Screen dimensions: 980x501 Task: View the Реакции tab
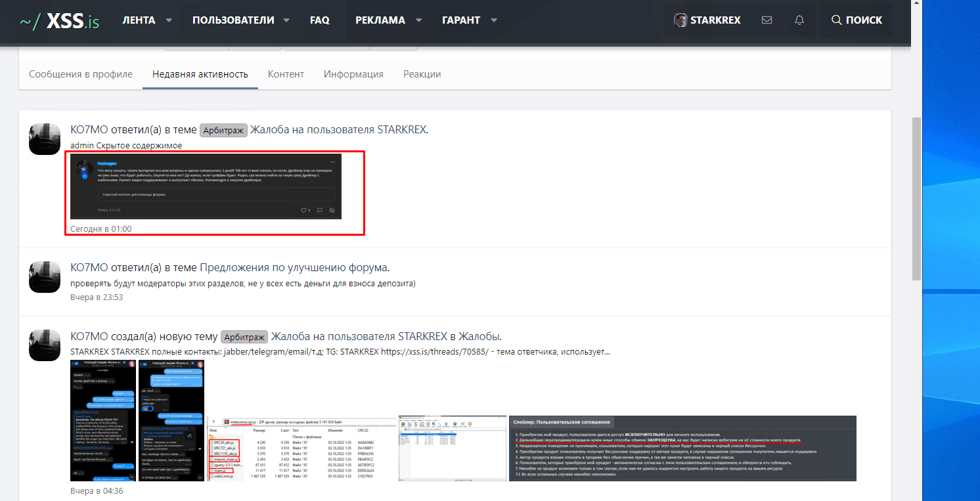(422, 74)
